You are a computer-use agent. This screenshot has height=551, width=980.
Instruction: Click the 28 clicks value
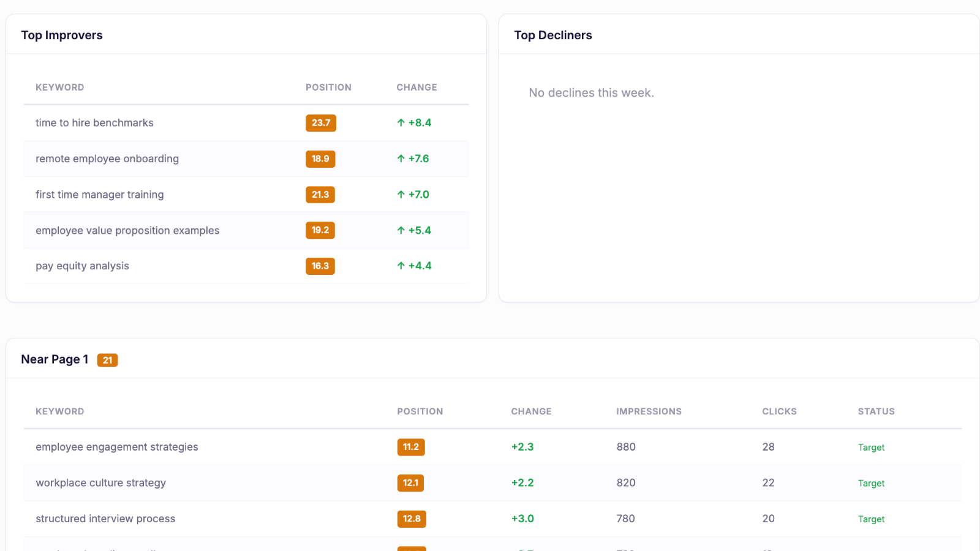tap(769, 447)
